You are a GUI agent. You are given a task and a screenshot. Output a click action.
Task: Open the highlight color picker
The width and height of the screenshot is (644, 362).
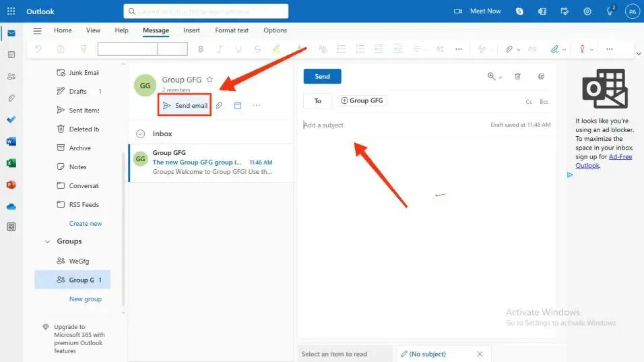click(x=276, y=49)
